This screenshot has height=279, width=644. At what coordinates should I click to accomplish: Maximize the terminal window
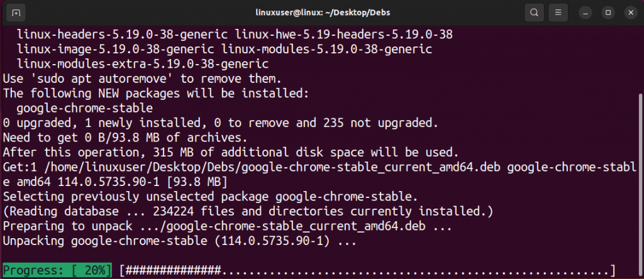click(608, 13)
